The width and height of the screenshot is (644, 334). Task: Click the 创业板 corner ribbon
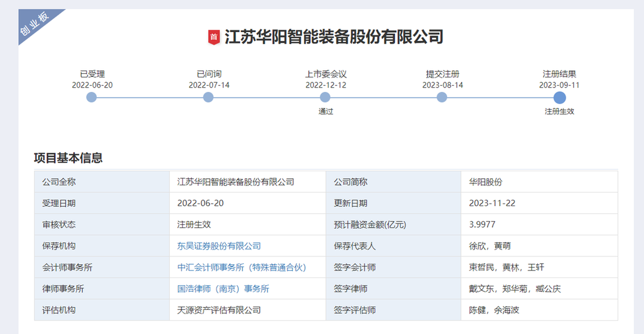click(x=35, y=24)
